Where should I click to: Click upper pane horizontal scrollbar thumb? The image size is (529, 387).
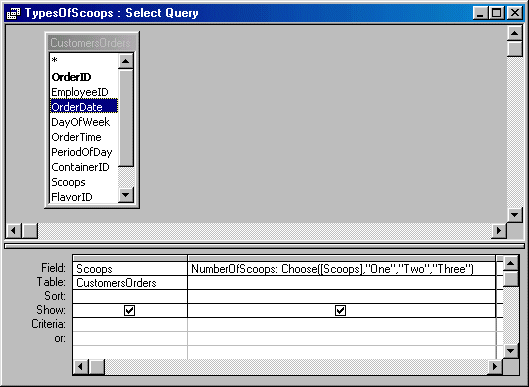(29, 230)
